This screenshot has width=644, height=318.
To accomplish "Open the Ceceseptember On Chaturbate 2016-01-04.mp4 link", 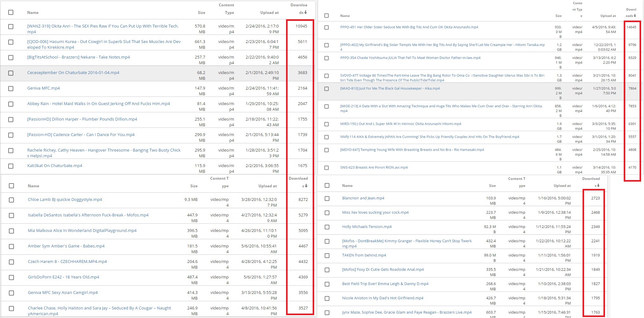I will (73, 72).
